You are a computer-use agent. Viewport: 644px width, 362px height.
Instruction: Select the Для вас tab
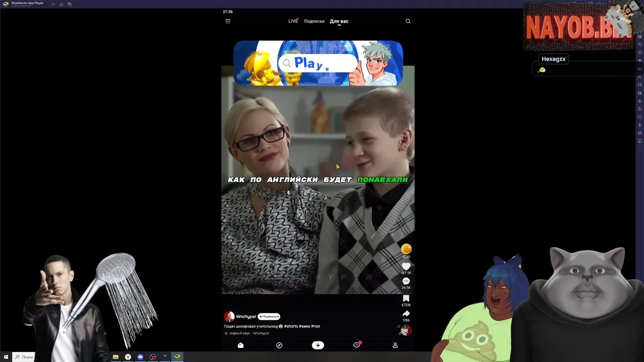(x=339, y=21)
